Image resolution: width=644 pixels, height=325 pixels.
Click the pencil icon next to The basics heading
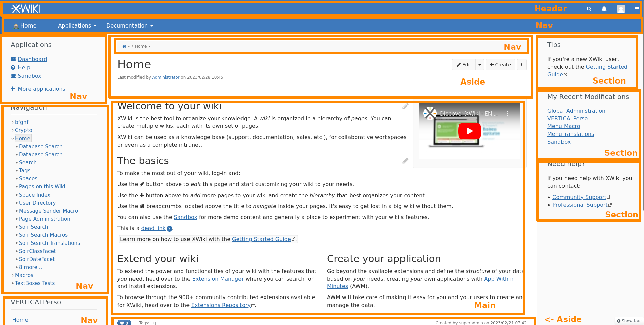[406, 161]
